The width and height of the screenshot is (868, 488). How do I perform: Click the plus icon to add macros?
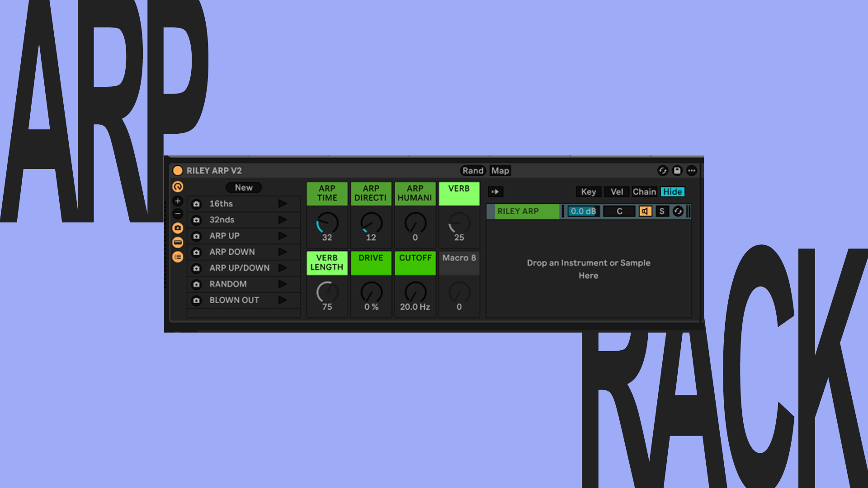[x=178, y=201]
